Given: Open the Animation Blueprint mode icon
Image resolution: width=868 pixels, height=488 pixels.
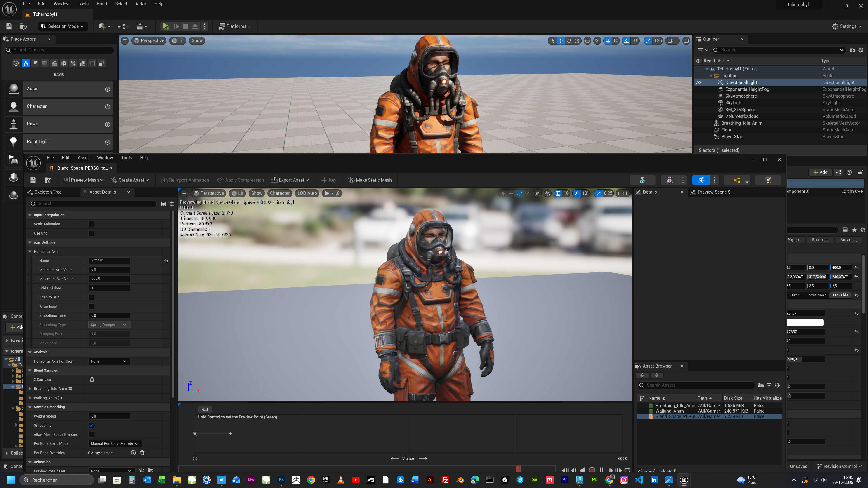Looking at the screenshot, I should 737,180.
